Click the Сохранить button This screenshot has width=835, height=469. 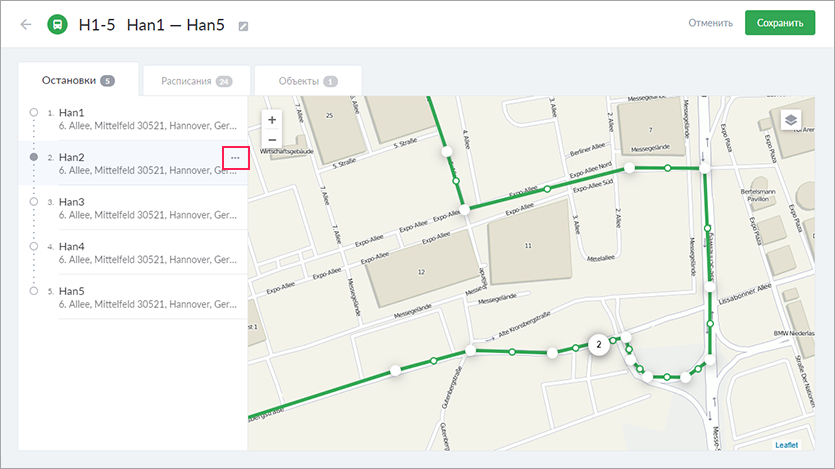click(x=779, y=23)
